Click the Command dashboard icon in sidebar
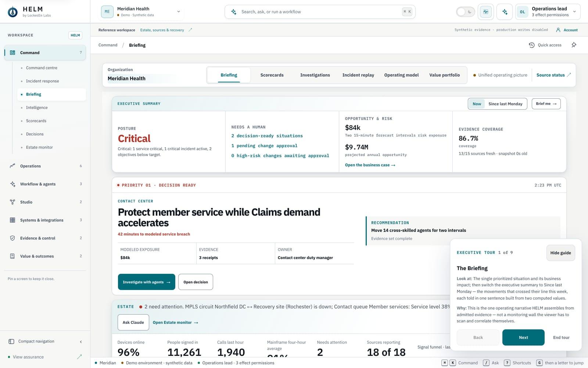Viewport: 588px width, 368px height. [x=12, y=53]
